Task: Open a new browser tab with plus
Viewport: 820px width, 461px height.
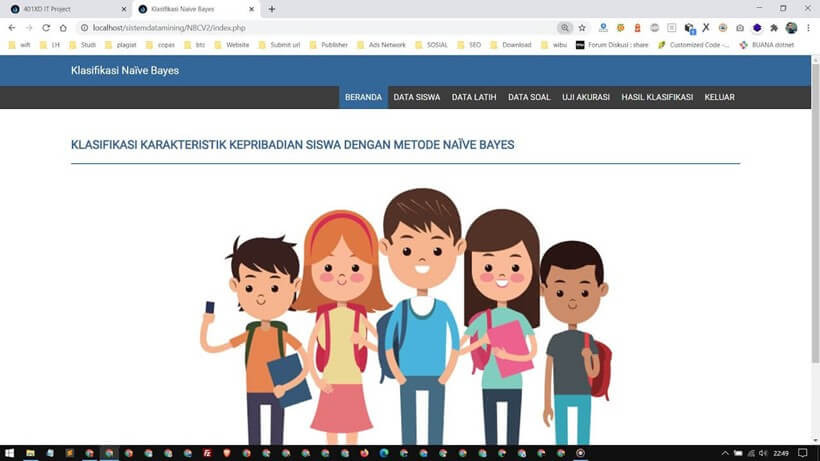Action: (x=272, y=9)
